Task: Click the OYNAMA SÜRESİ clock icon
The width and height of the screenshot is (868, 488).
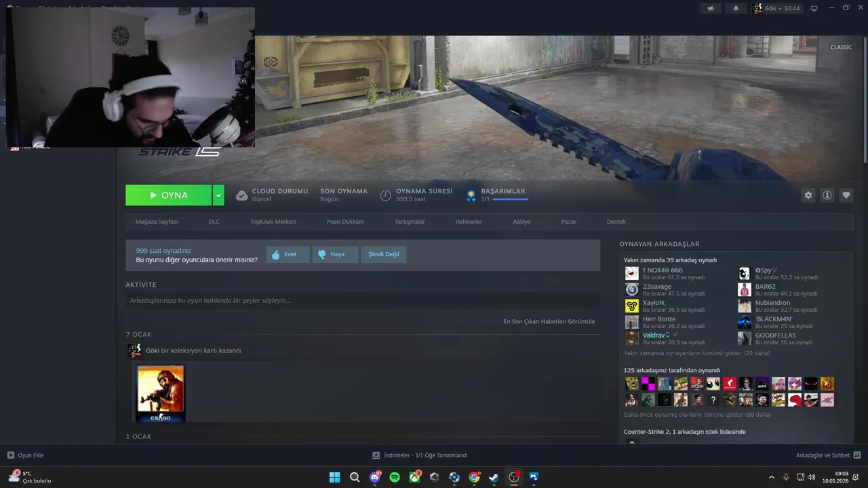Action: click(385, 195)
